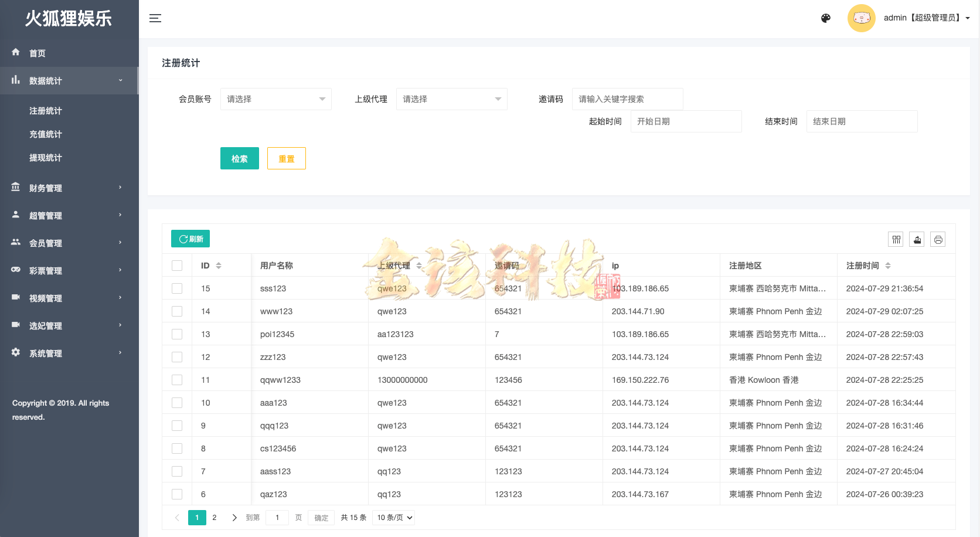Open the 10条/页 page size selector
Viewport: 980px width, 537px height.
pyautogui.click(x=393, y=517)
